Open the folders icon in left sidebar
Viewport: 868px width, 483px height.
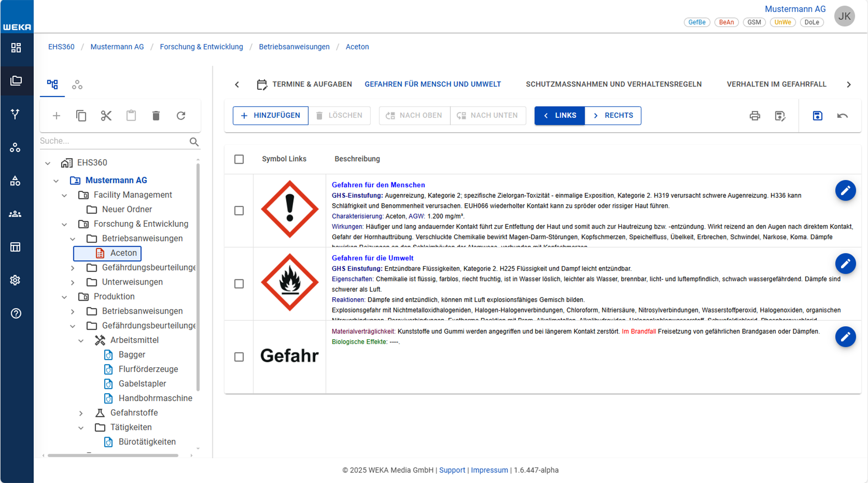16,81
